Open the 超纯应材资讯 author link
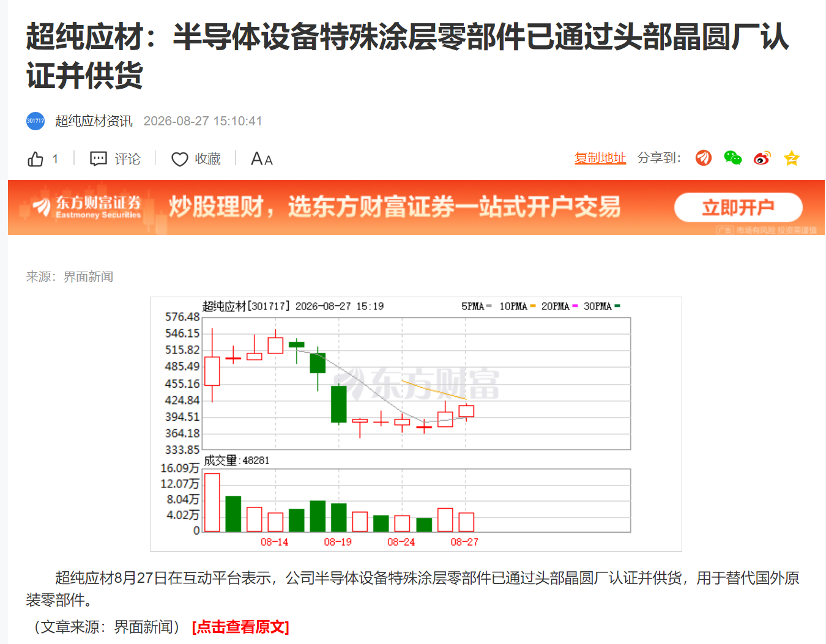The image size is (826, 644). (x=94, y=121)
